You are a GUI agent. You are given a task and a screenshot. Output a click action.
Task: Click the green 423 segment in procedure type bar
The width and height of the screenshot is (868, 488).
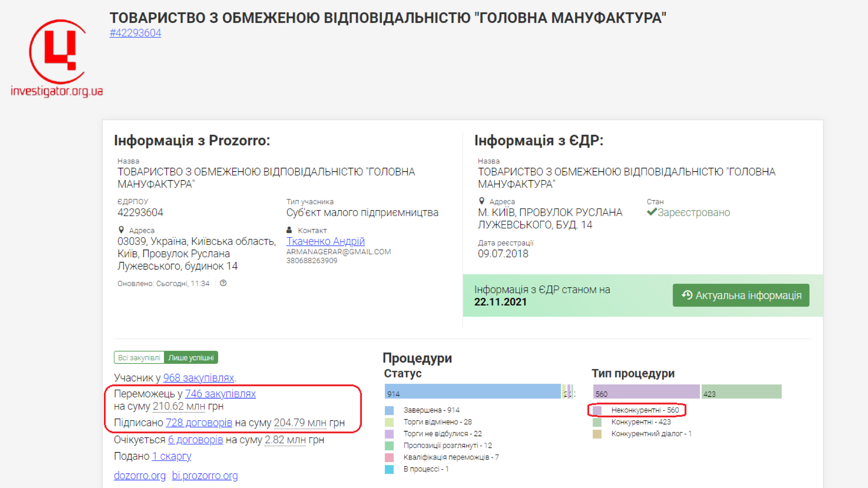741,391
